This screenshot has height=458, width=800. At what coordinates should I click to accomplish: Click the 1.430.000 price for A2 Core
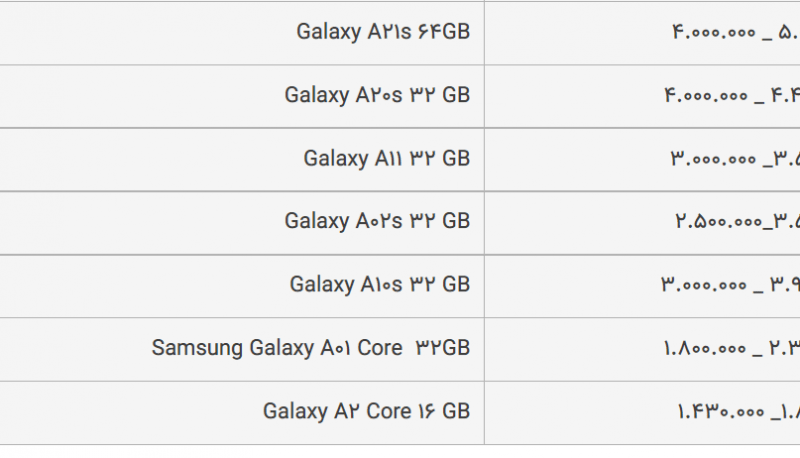pyautogui.click(x=720, y=412)
